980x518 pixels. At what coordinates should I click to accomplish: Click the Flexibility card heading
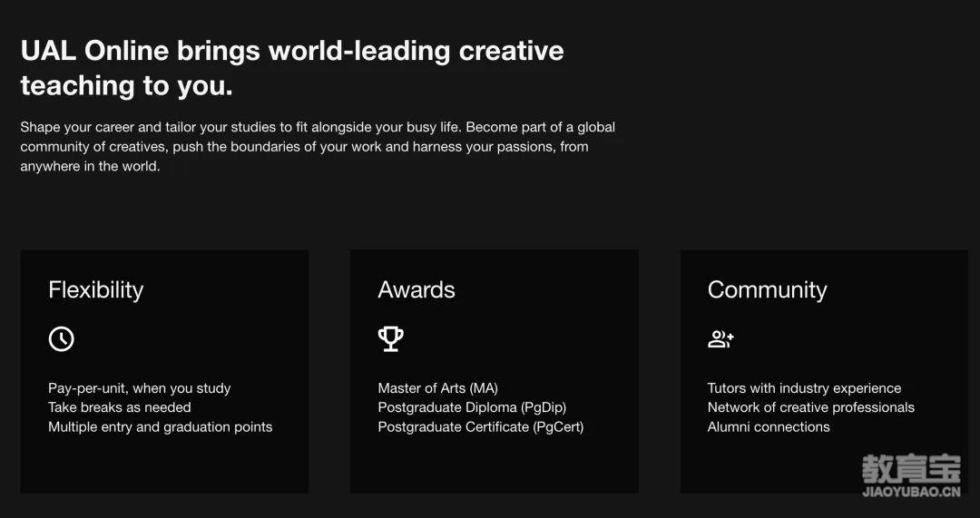[95, 290]
